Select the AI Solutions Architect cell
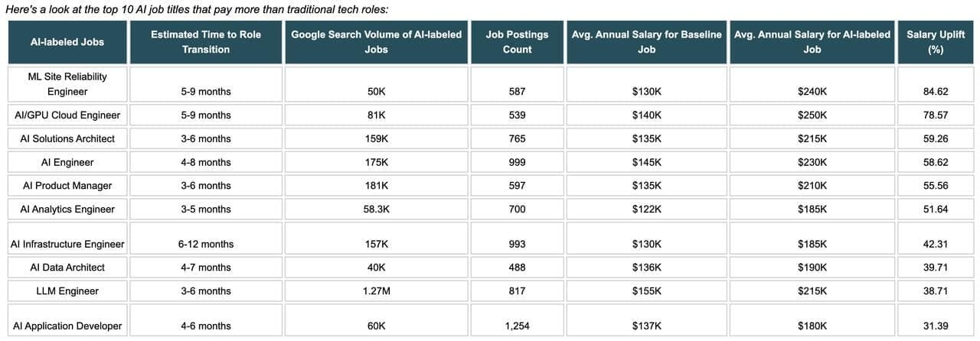The image size is (980, 341). [x=67, y=138]
